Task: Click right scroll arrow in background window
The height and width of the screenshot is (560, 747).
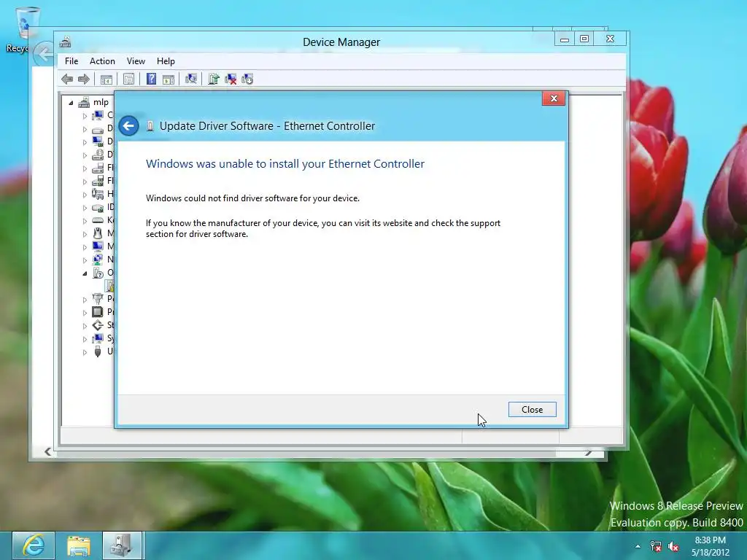Action: [x=589, y=454]
